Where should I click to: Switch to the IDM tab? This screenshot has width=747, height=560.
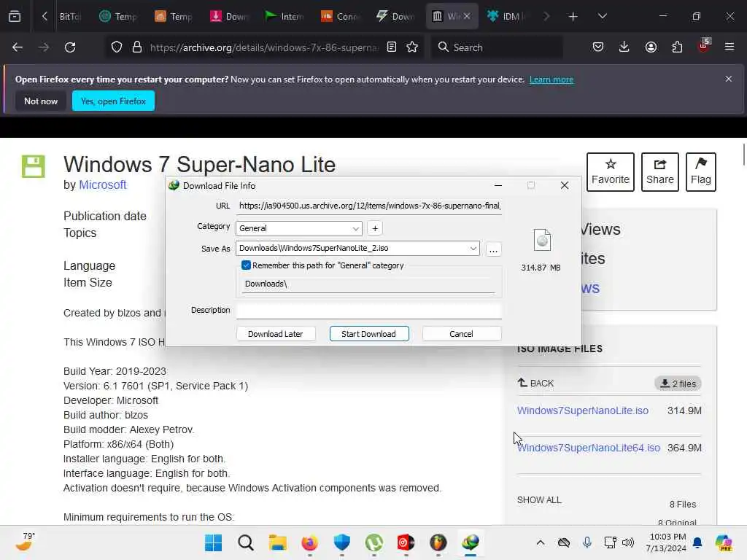506,16
